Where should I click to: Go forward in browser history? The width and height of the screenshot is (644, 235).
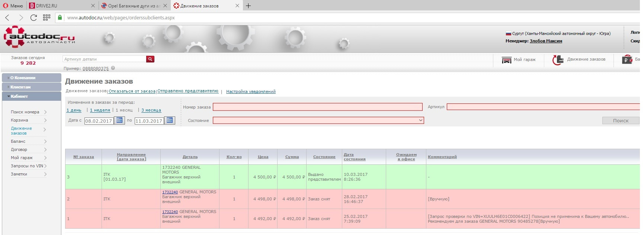click(x=21, y=17)
